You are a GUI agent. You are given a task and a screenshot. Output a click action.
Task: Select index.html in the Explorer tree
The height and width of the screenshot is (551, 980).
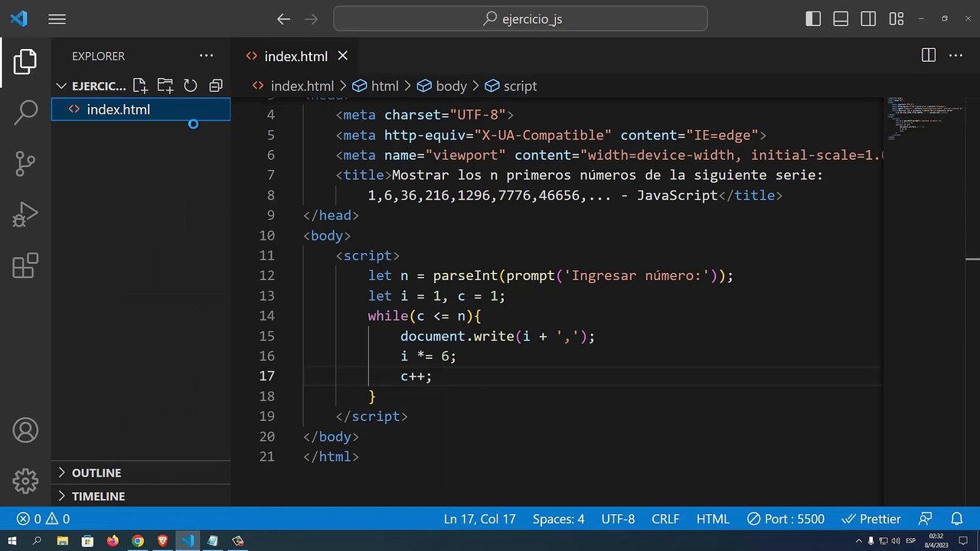(x=141, y=109)
